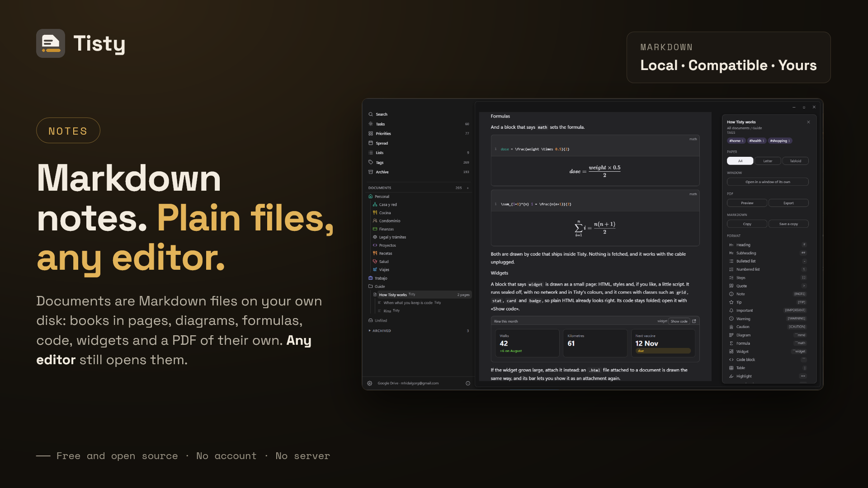Insert an Important bell callout
The width and height of the screenshot is (868, 488).
(x=731, y=310)
